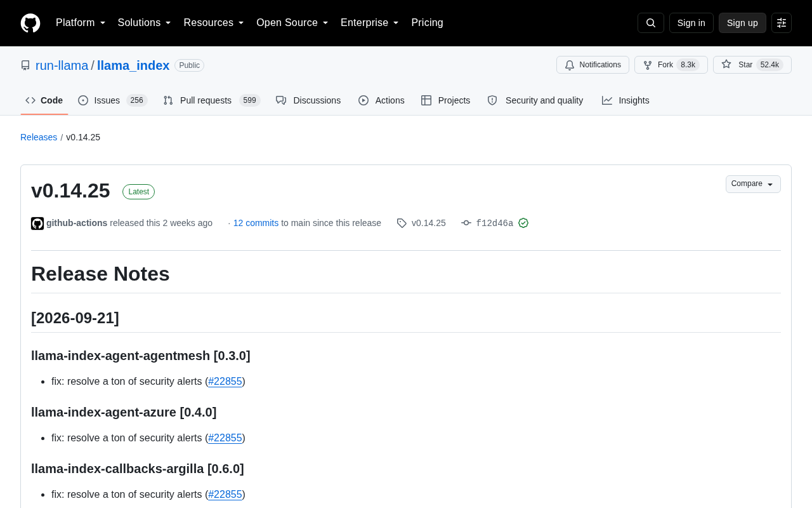
Task: Go to Pricing page
Action: [x=427, y=23]
